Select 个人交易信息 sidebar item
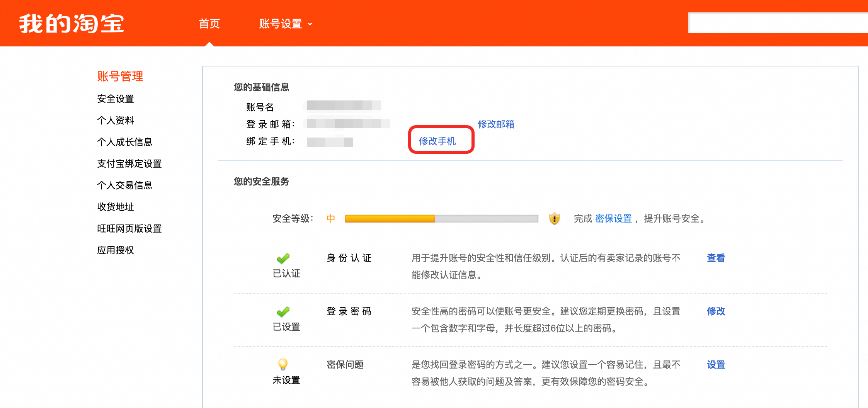 (x=125, y=185)
